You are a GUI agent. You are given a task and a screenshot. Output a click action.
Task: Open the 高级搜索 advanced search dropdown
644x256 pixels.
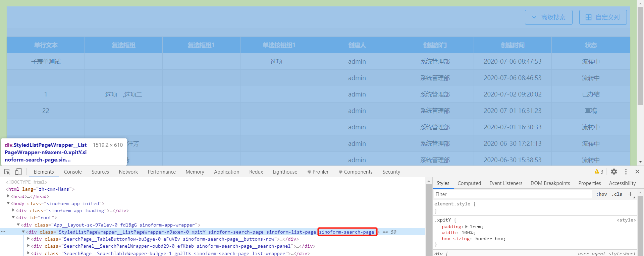(549, 17)
